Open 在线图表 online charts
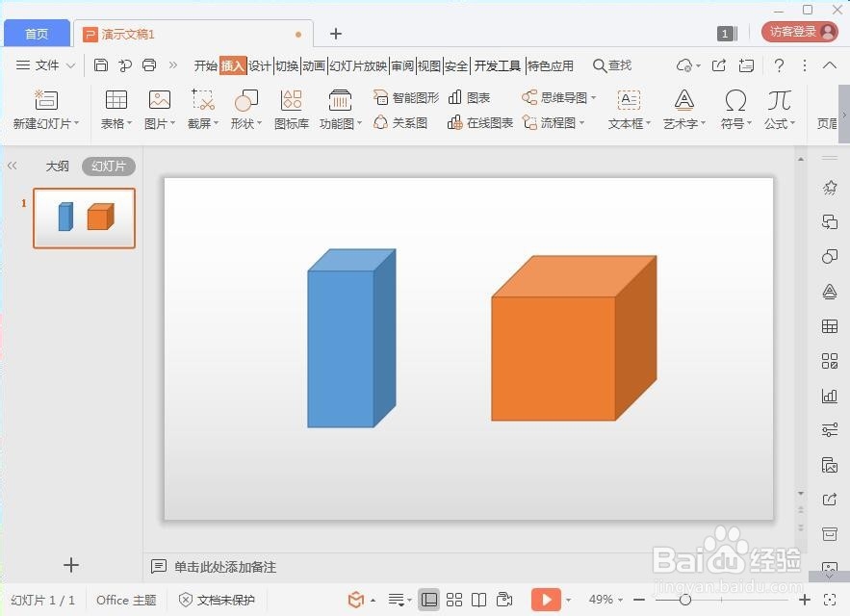Screen dimensions: 850x616 pos(479,123)
